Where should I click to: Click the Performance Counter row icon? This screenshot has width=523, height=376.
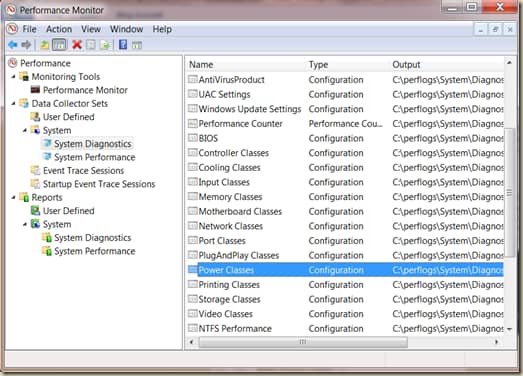192,123
